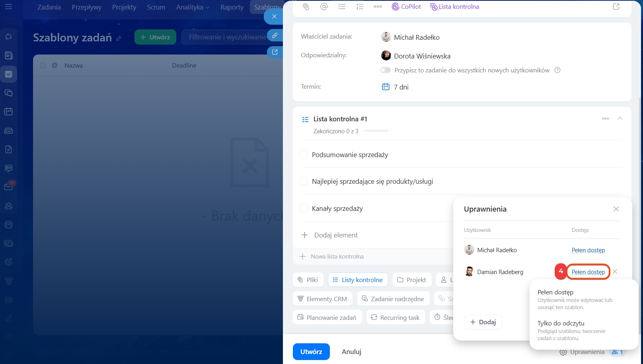Screen dimensions: 643x364
Task: Check the Podsumowanie sprzedaży item
Action: coord(304,155)
